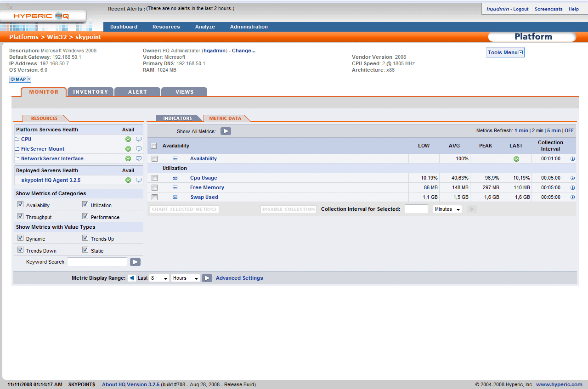Open the Advanced Settings link

tap(239, 278)
